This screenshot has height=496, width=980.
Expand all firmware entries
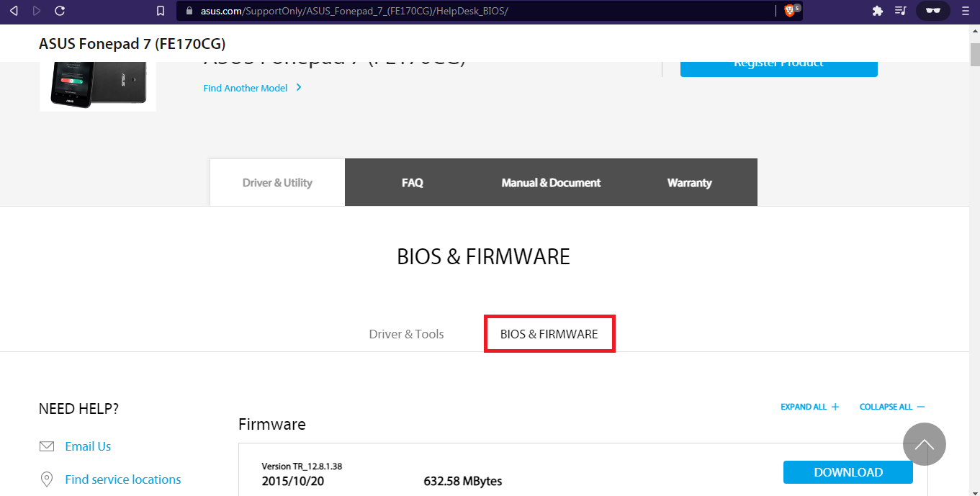[810, 407]
